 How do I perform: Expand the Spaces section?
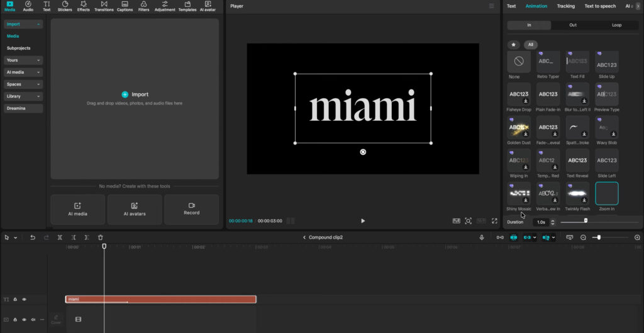23,84
